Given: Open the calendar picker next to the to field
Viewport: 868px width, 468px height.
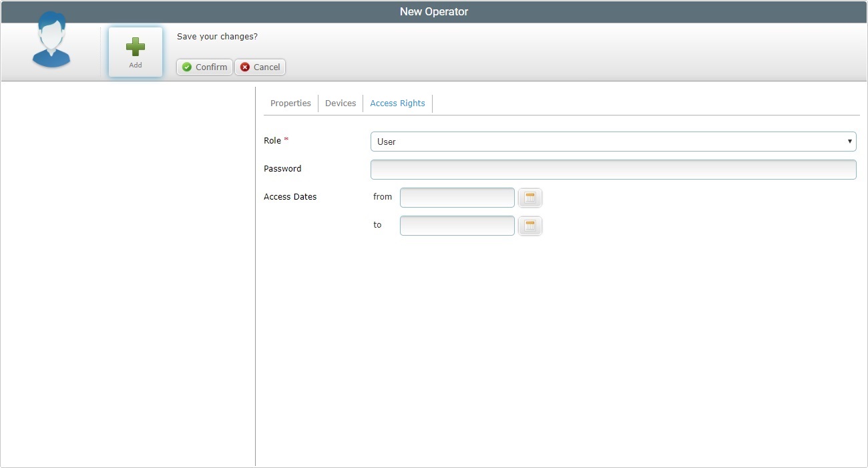Looking at the screenshot, I should pyautogui.click(x=529, y=226).
